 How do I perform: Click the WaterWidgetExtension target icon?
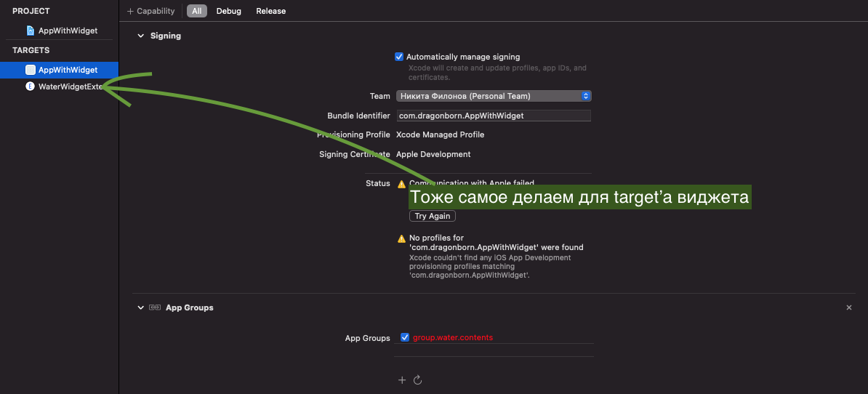pos(31,87)
